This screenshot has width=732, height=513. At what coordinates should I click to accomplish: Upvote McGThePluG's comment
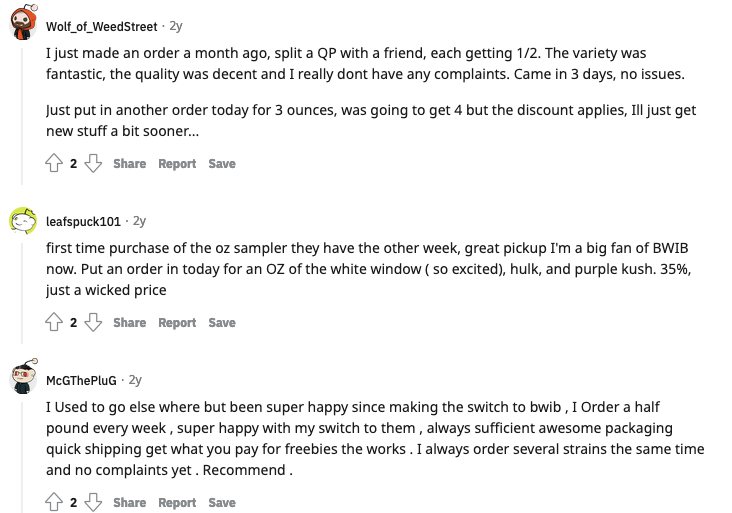54,502
